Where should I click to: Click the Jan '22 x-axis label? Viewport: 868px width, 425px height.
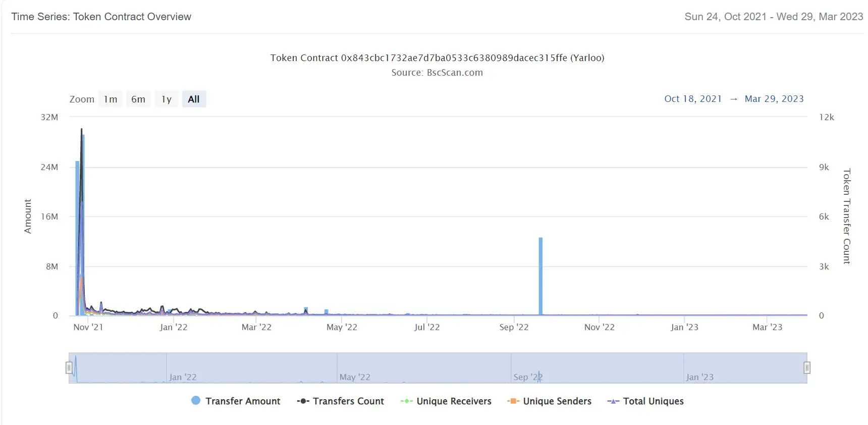coord(174,327)
